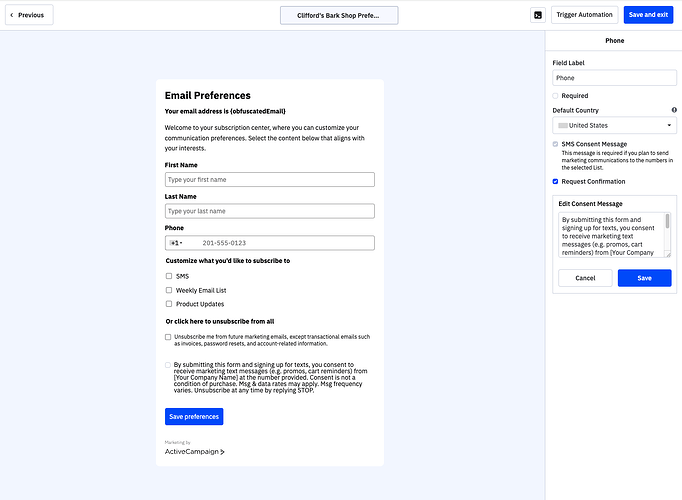This screenshot has height=500, width=682.
Task: Open the code/terminal icon button
Action: coord(538,15)
